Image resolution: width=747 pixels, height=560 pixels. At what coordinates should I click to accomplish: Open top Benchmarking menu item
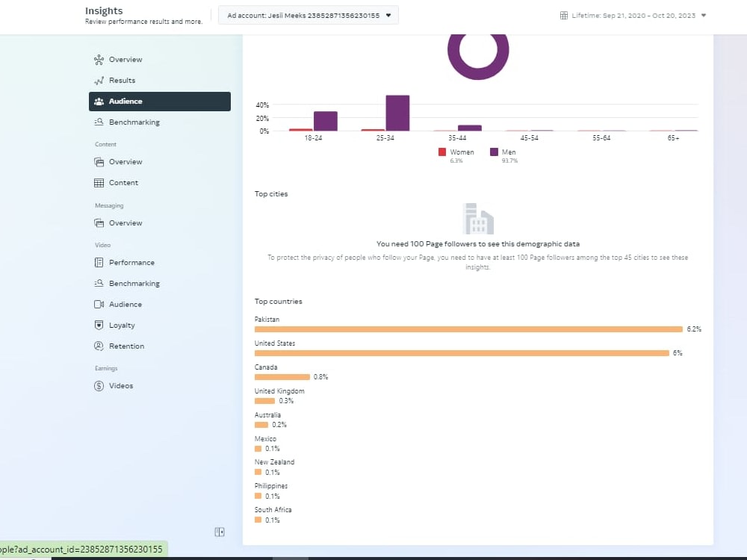pos(160,122)
